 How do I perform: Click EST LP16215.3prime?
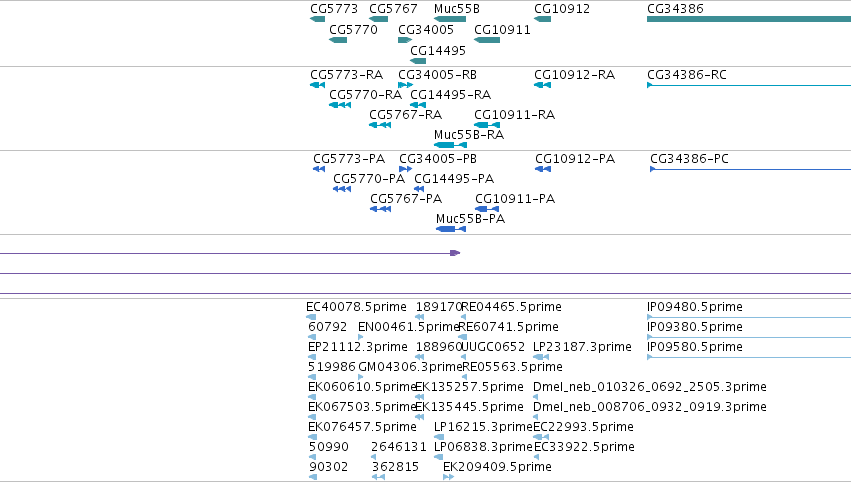(x=483, y=427)
